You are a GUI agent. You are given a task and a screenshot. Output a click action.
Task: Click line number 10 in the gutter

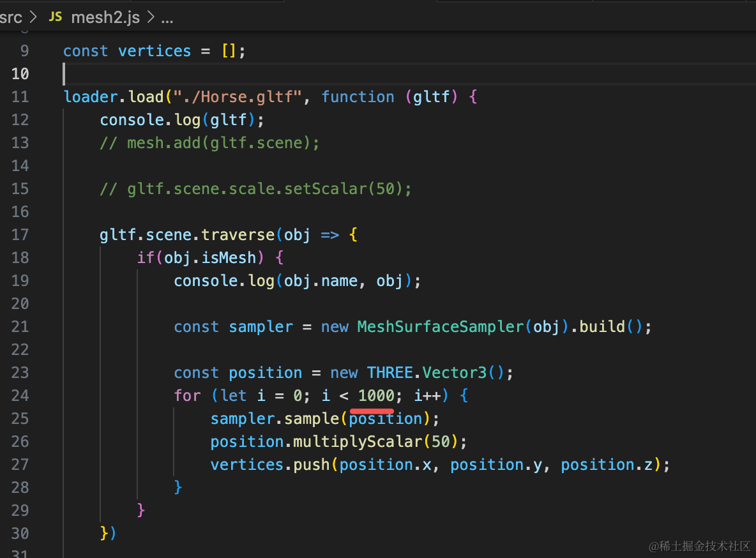click(x=20, y=74)
